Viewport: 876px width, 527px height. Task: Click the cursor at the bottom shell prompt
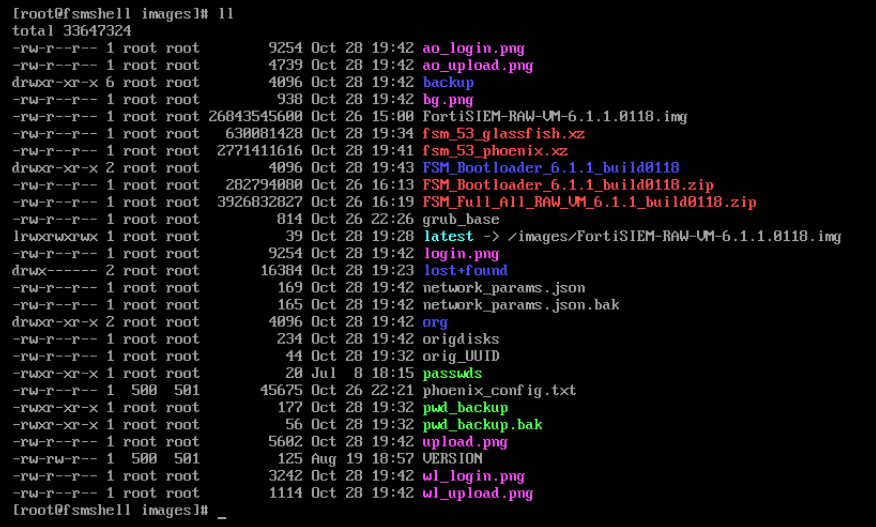(221, 511)
